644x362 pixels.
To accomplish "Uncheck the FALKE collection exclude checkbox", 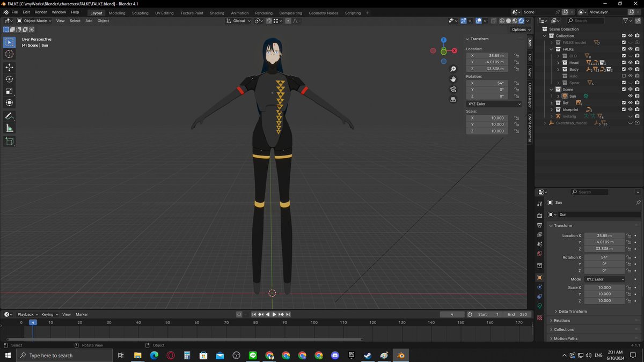I will click(x=624, y=49).
